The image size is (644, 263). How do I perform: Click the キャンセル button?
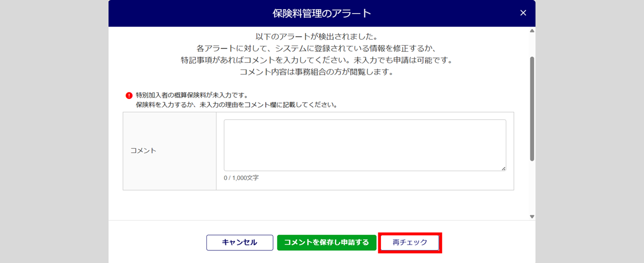(x=239, y=242)
